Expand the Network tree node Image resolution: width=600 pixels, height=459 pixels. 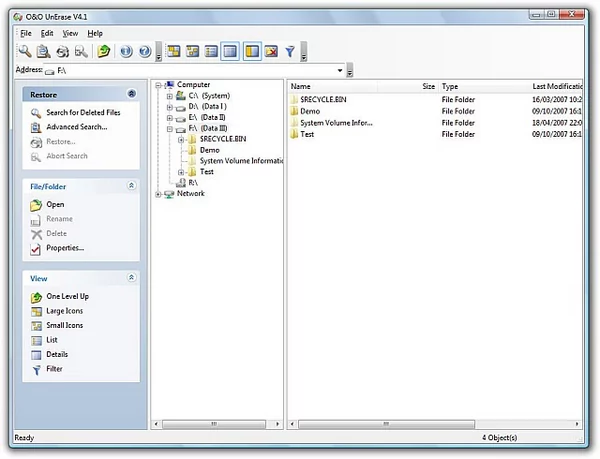point(158,194)
